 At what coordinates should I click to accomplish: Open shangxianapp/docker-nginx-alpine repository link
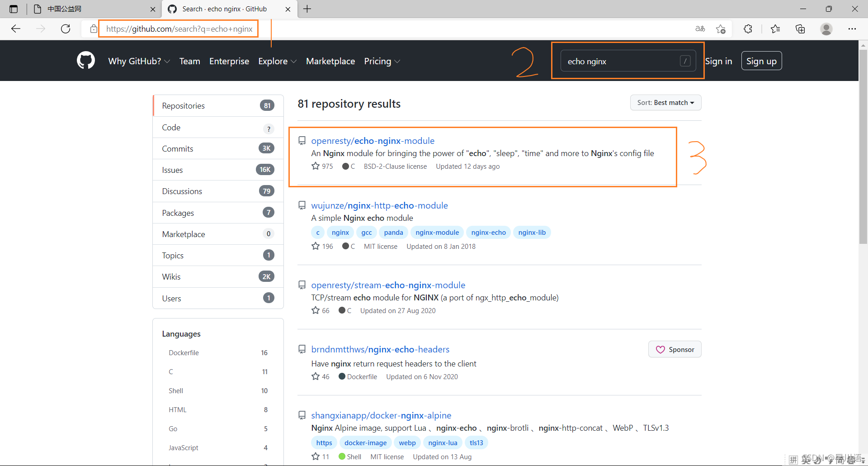[381, 415]
